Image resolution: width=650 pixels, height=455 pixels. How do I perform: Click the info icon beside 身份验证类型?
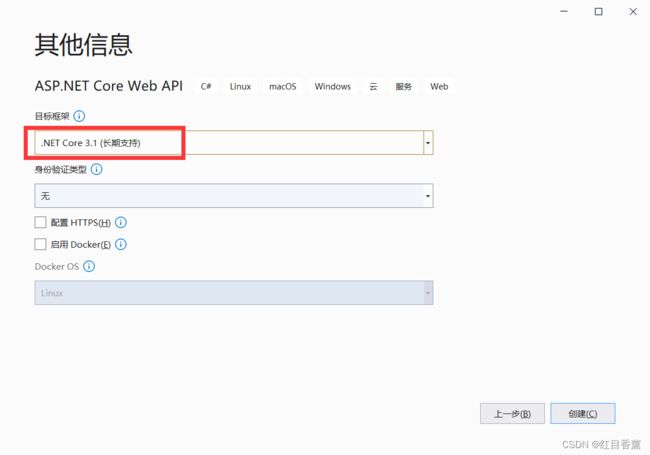[x=96, y=169]
